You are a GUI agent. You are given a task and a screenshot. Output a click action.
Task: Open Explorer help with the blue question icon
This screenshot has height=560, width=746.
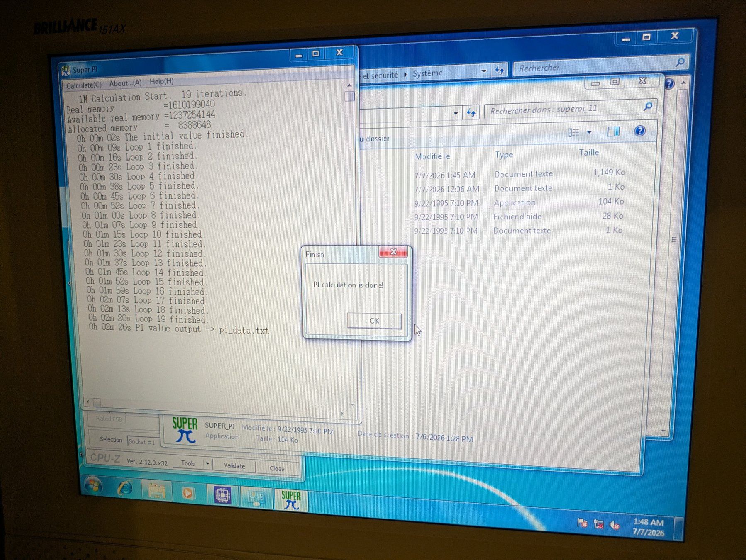[x=640, y=131]
